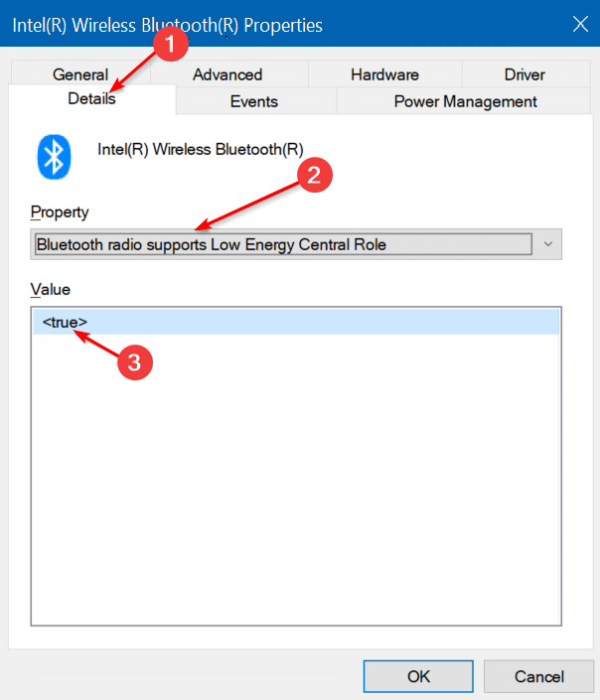The image size is (600, 700).
Task: Click the Property label
Action: coord(60,212)
